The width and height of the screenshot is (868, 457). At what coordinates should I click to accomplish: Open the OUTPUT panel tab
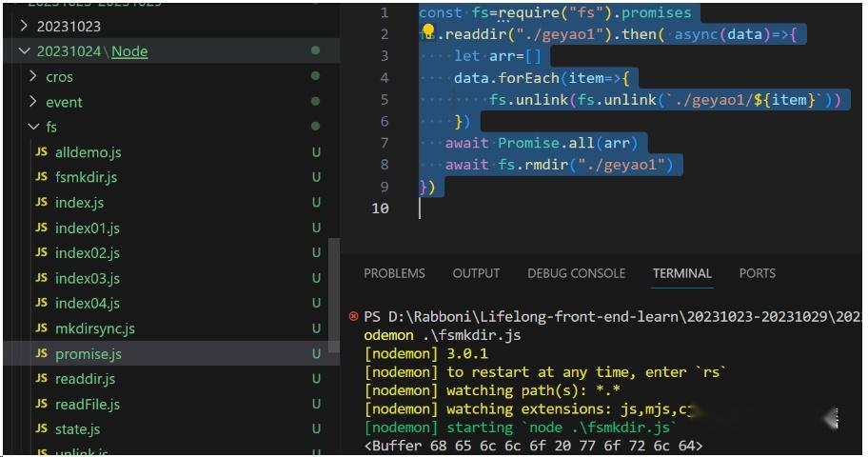[x=476, y=273]
